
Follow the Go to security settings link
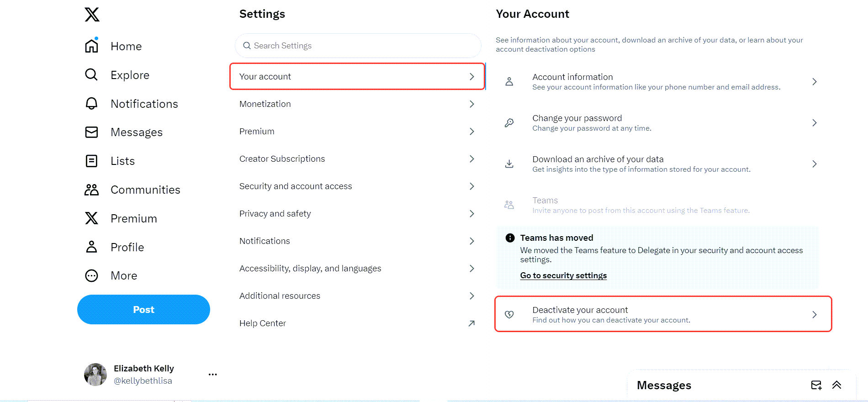(x=563, y=275)
